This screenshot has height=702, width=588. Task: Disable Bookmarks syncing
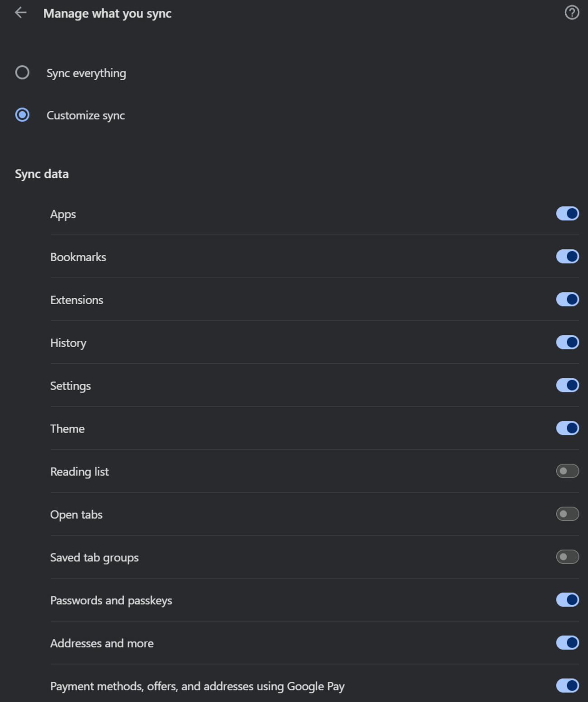point(568,257)
